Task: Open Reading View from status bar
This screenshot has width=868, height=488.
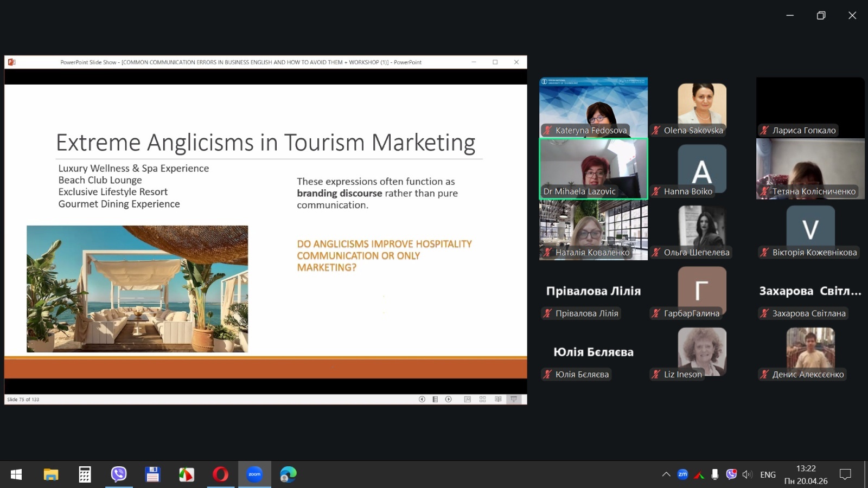Action: (498, 399)
